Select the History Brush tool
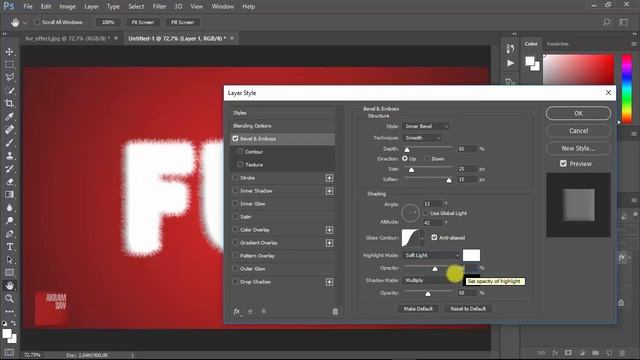 [9, 169]
